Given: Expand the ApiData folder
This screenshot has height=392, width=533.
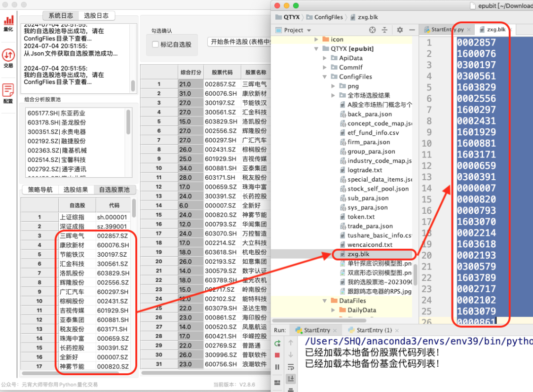Looking at the screenshot, I should [x=325, y=58].
